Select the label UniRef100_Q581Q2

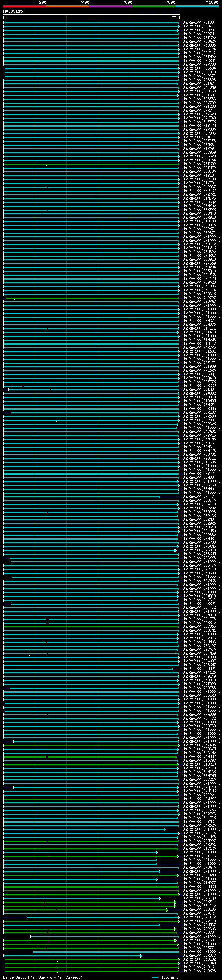coord(199,959)
